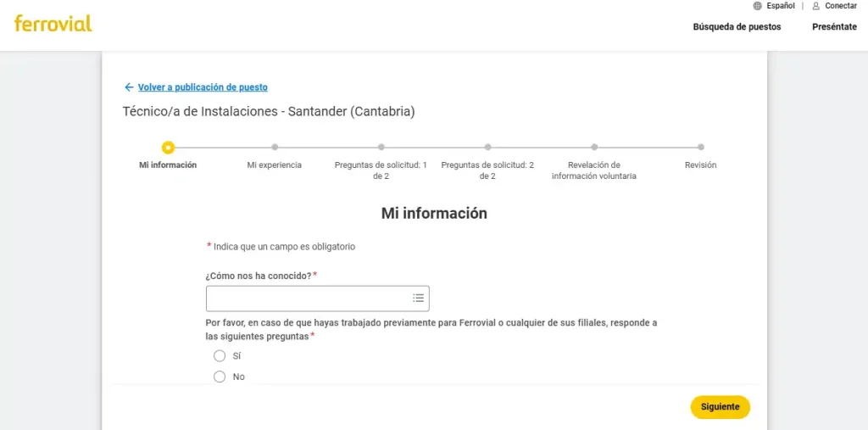This screenshot has height=430, width=868.
Task: Click the back arrow icon
Action: coord(129,87)
